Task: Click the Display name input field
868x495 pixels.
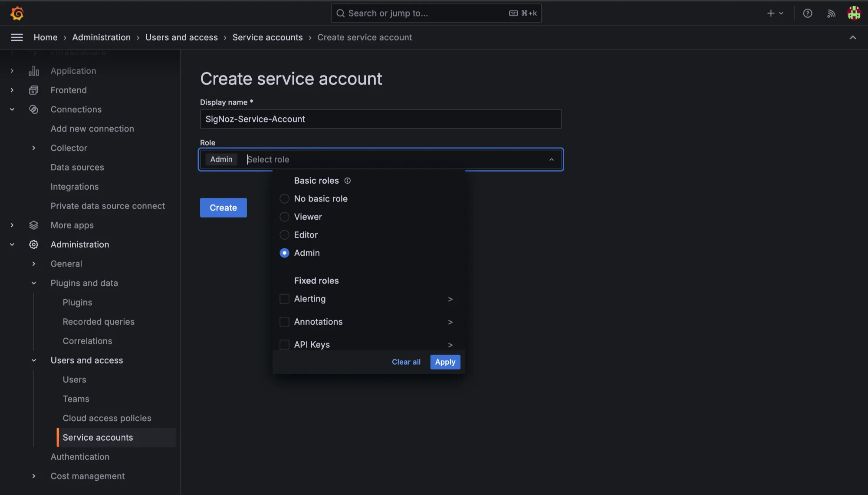Action: tap(381, 119)
